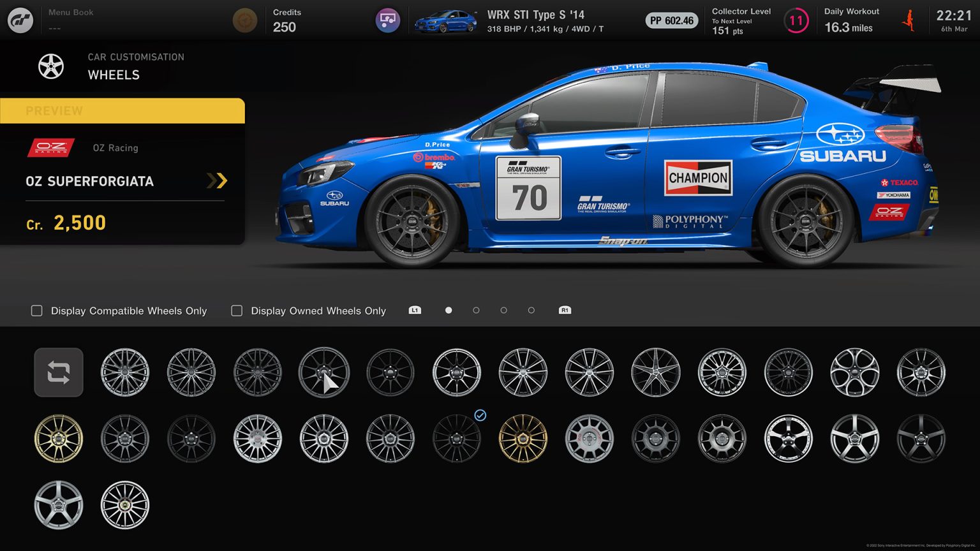Screen dimensions: 980x551
Task: Click the WRX STI Type S '14 title
Action: pos(536,15)
